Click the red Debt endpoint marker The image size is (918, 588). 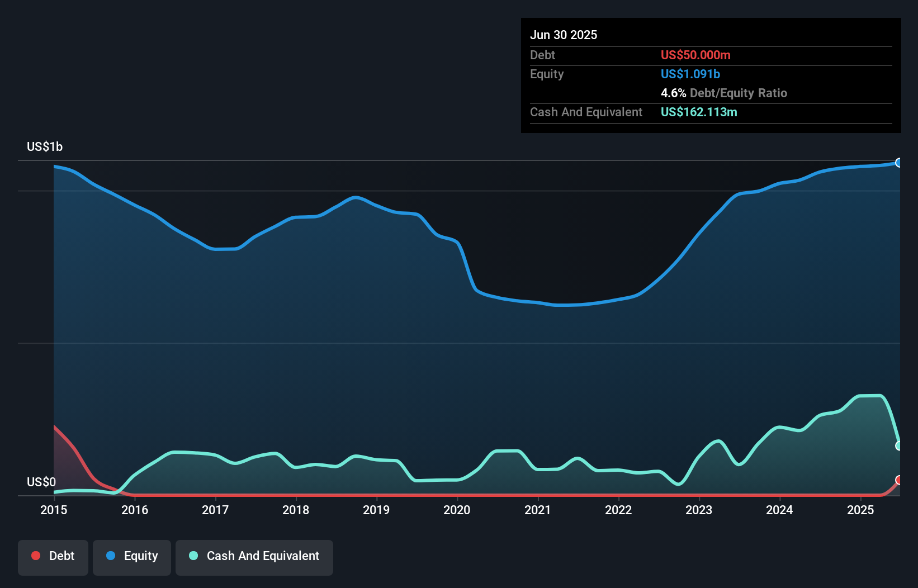899,480
